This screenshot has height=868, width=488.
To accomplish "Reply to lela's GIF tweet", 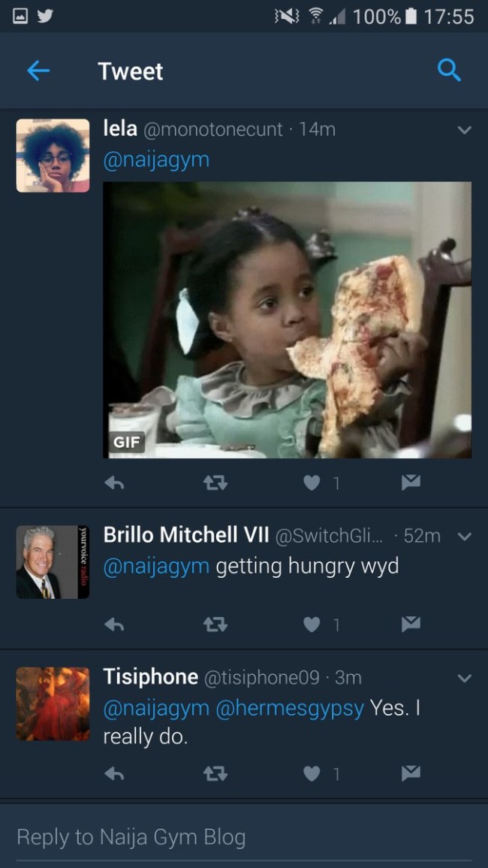I will click(x=114, y=483).
